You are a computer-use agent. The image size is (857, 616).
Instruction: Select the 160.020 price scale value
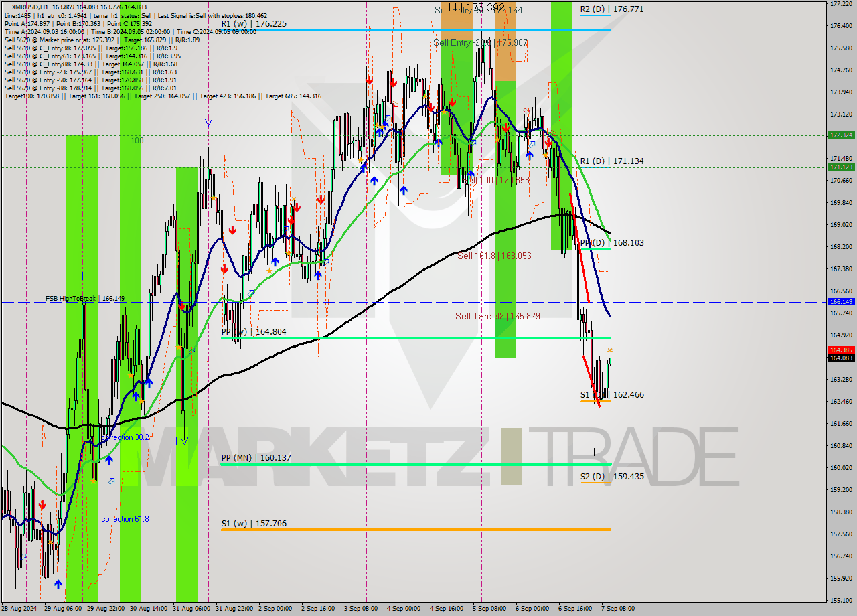pyautogui.click(x=840, y=467)
